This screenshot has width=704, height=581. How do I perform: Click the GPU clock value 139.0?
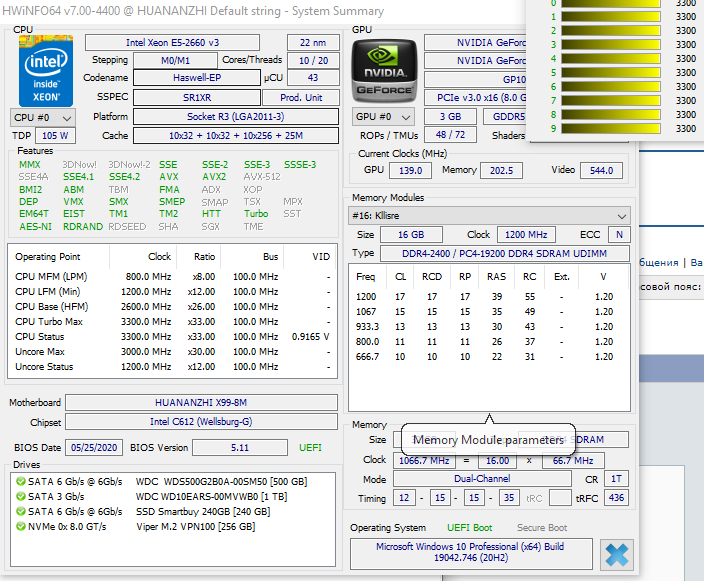click(410, 171)
